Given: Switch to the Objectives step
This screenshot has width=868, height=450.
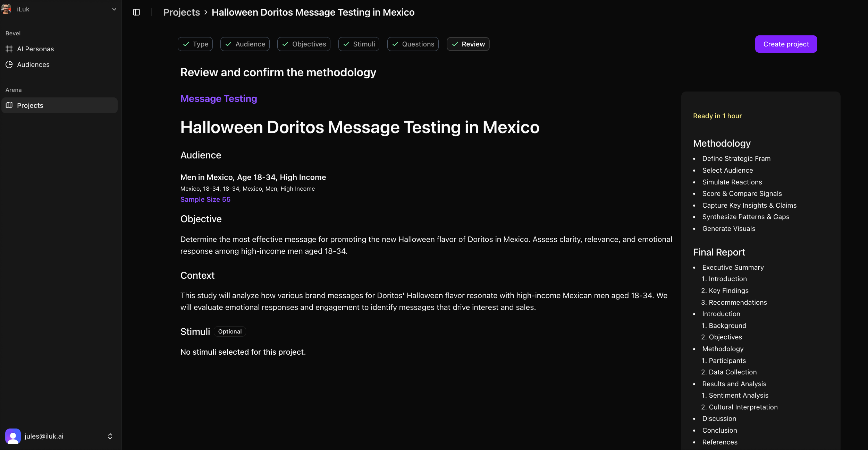Looking at the screenshot, I should (304, 44).
